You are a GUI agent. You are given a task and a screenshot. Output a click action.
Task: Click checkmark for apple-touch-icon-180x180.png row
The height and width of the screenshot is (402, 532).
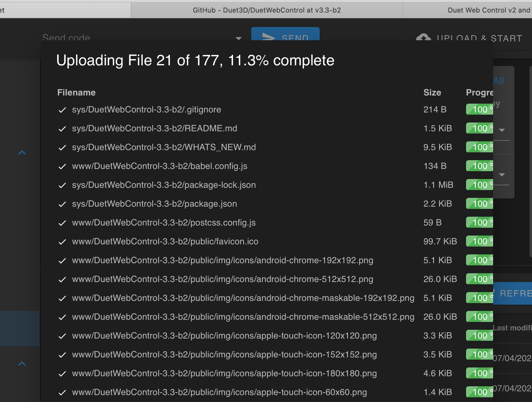coord(62,374)
